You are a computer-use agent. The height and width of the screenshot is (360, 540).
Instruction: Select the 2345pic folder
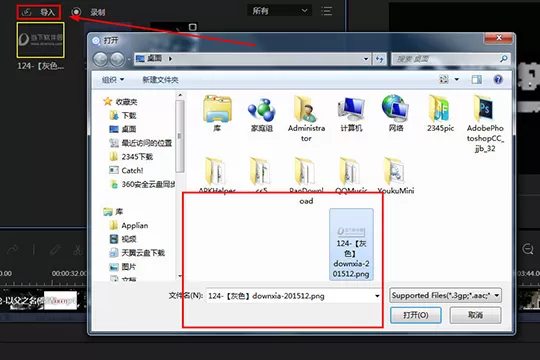(440, 114)
